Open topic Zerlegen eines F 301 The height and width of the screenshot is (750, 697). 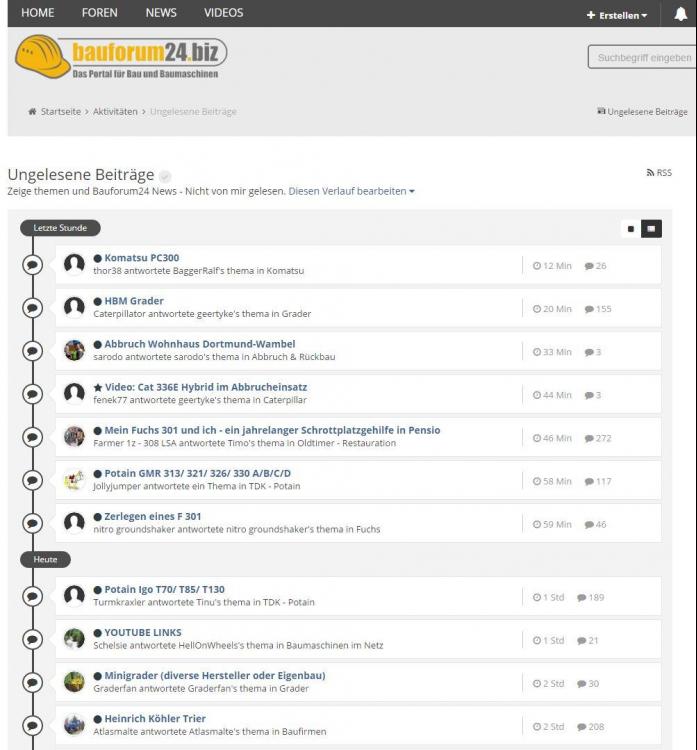153,517
